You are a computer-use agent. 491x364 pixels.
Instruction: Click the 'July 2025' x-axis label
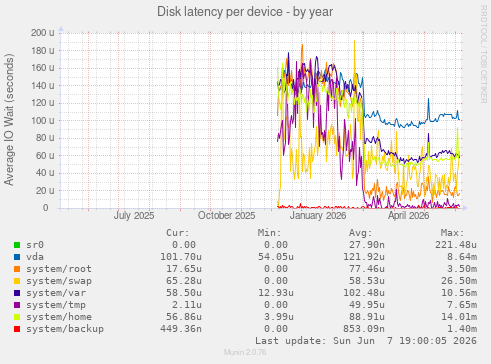point(134,216)
